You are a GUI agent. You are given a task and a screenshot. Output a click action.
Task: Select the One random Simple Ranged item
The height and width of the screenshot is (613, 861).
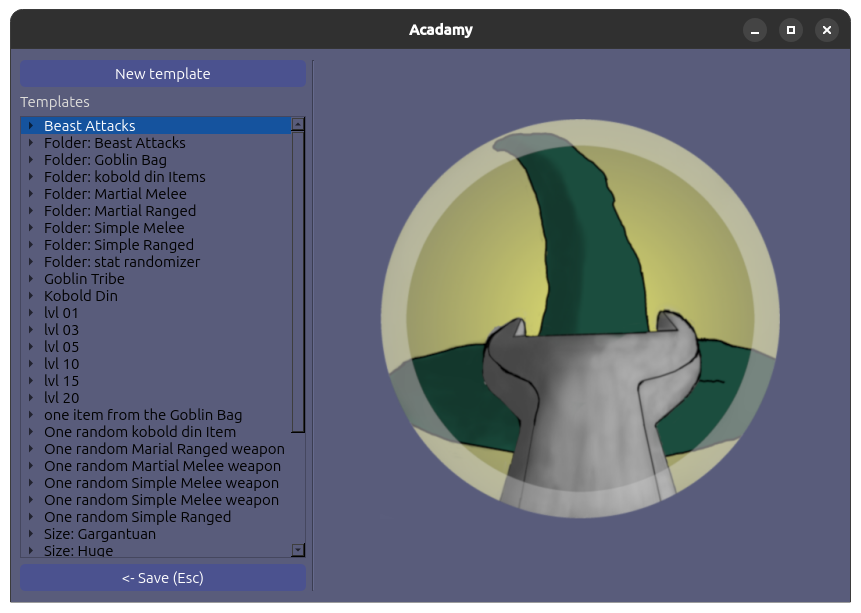137,517
